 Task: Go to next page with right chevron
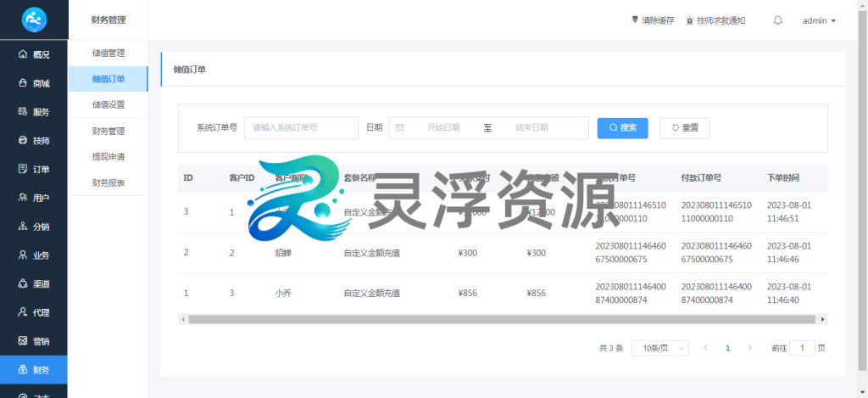(x=749, y=348)
